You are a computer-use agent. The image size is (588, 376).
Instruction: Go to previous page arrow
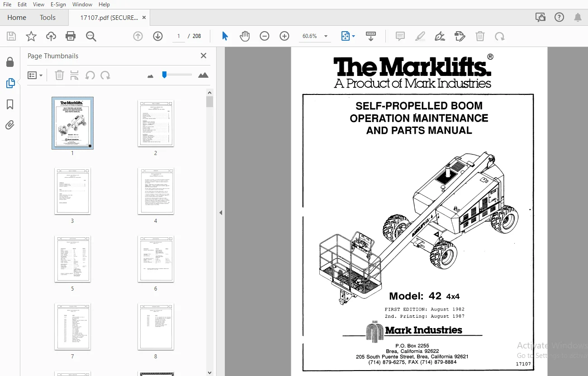click(138, 36)
